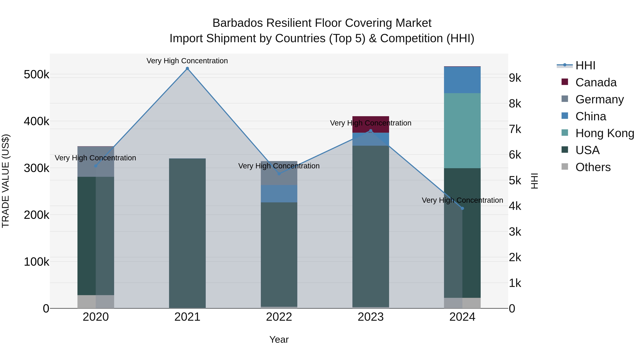
Task: Toggle USA legend entry
Action: pos(580,150)
